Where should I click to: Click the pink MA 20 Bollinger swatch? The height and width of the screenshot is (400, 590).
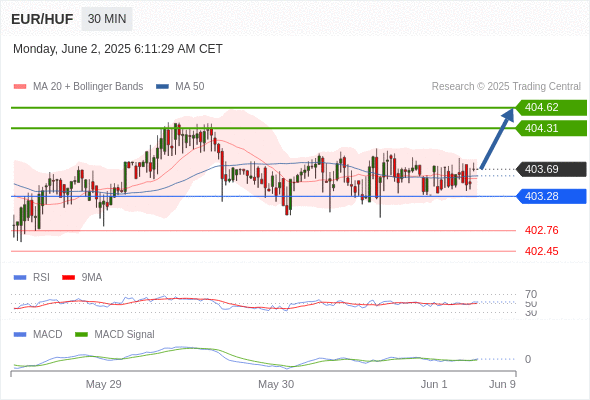pos(20,87)
